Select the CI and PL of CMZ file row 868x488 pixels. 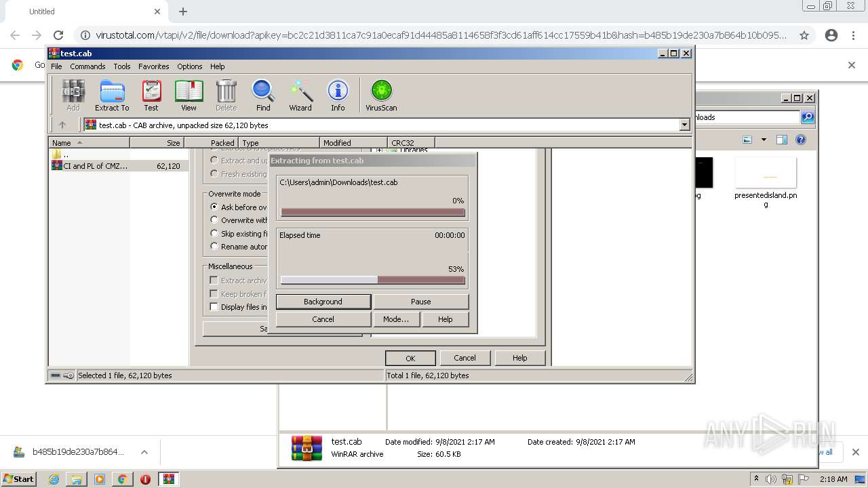coord(119,166)
